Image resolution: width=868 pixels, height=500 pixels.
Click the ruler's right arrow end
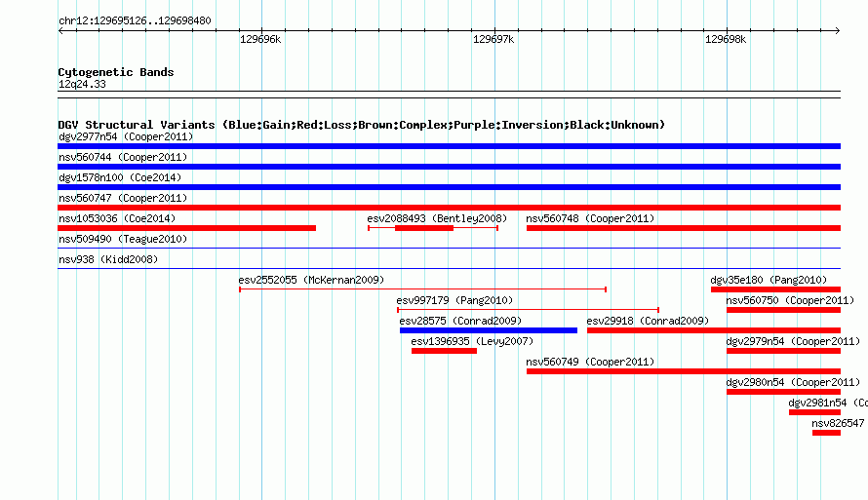[x=838, y=30]
